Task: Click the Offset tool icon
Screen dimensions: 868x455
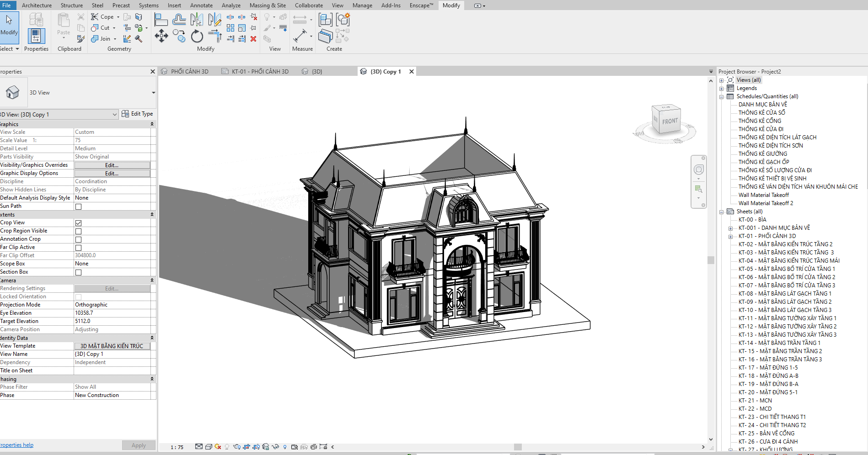Action: click(x=179, y=20)
